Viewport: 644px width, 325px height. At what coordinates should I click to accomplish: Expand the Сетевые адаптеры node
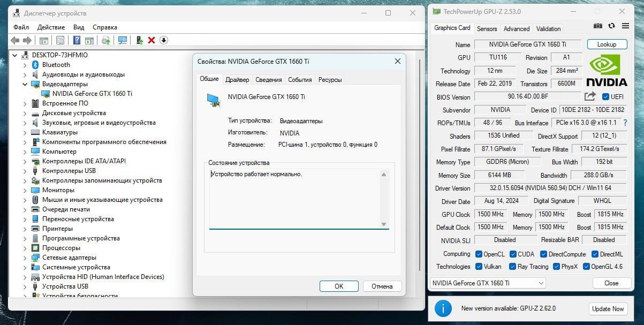25,258
